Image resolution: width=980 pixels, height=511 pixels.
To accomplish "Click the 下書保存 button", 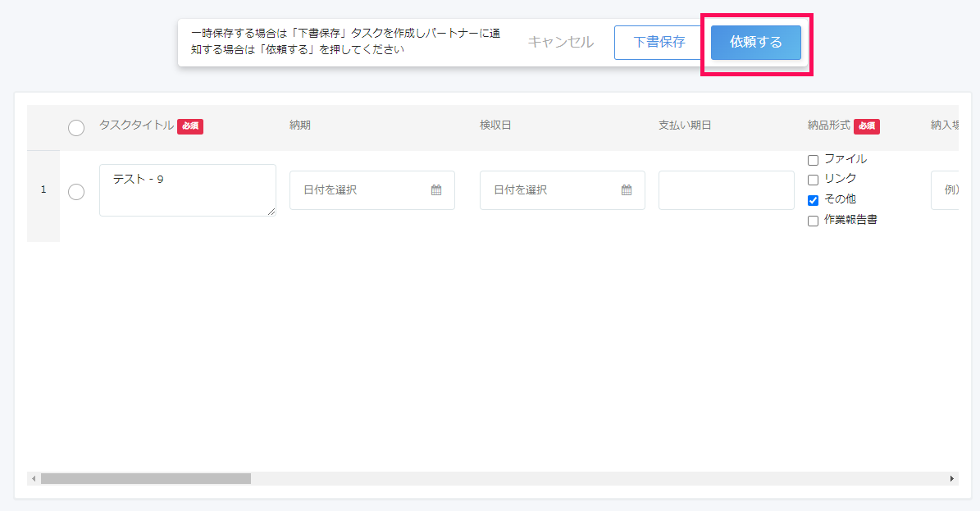I will [x=659, y=43].
